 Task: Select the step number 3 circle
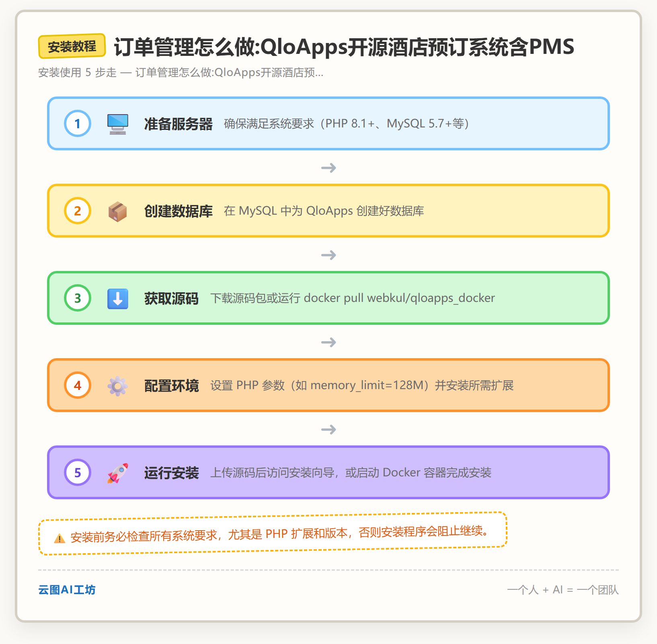coord(78,298)
